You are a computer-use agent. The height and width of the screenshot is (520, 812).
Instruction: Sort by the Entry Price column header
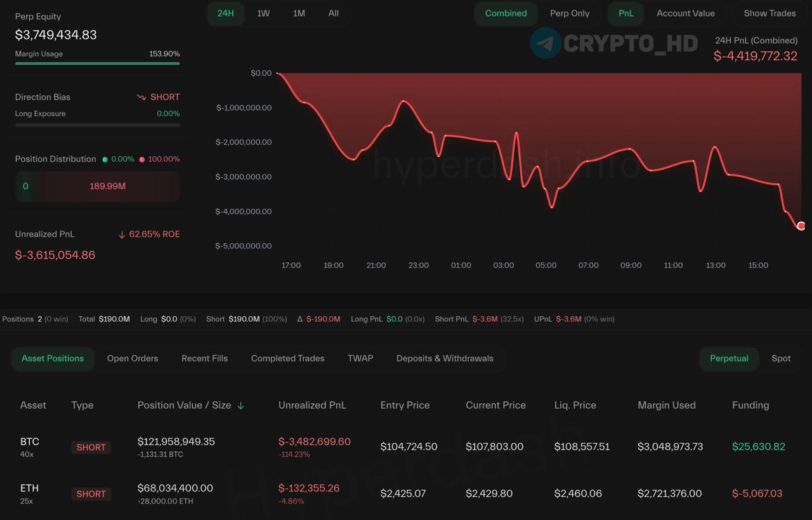[405, 405]
